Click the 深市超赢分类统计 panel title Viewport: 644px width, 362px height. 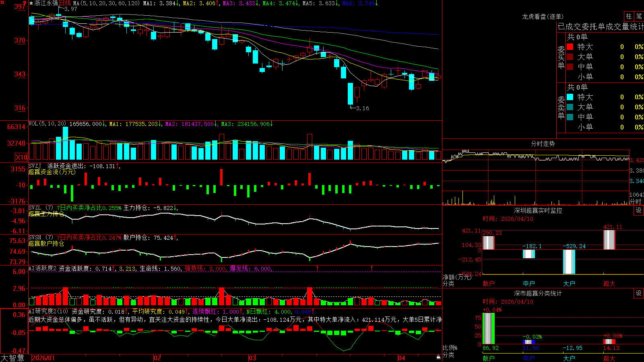coord(538,293)
